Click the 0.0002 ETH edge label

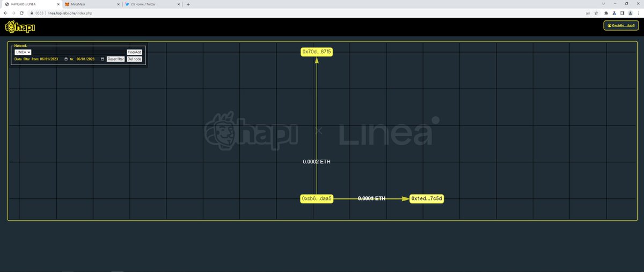pos(317,162)
